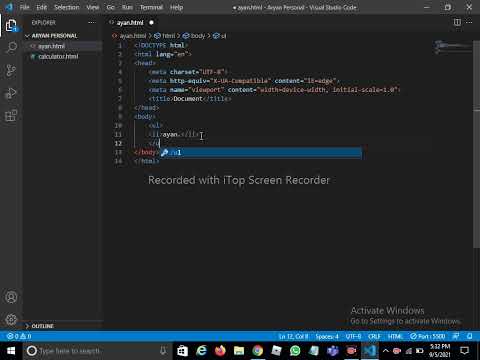Open the Run and Debug view
The height and width of the screenshot is (360, 480).
tap(11, 93)
